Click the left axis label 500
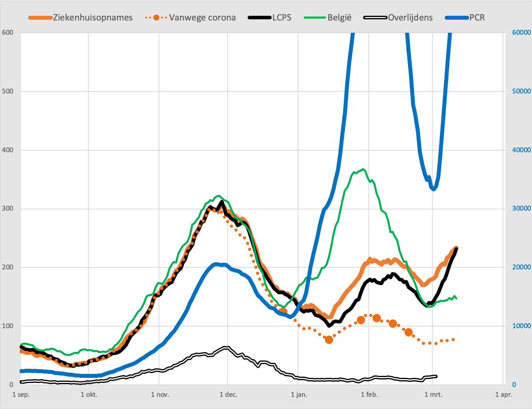 [8, 91]
